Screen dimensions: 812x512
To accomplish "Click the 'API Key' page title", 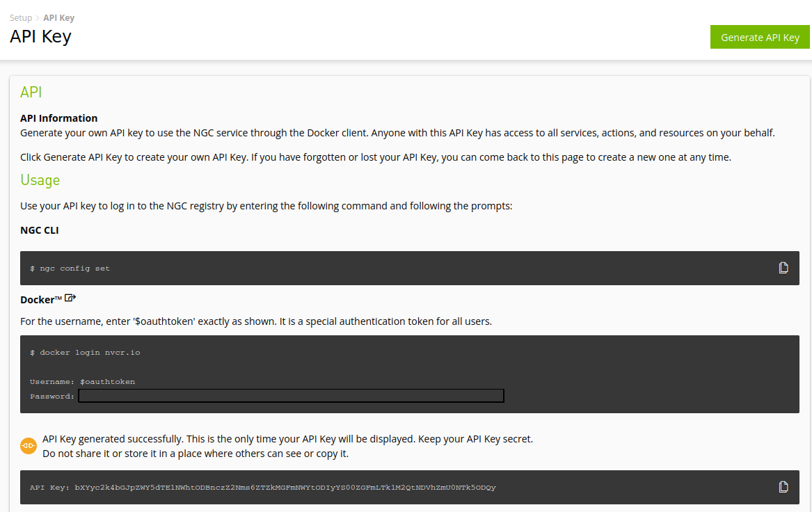I will 40,37.
